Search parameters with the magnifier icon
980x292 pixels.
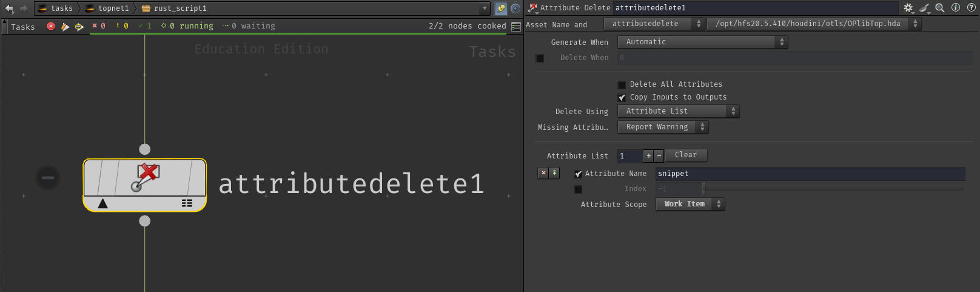[x=940, y=8]
